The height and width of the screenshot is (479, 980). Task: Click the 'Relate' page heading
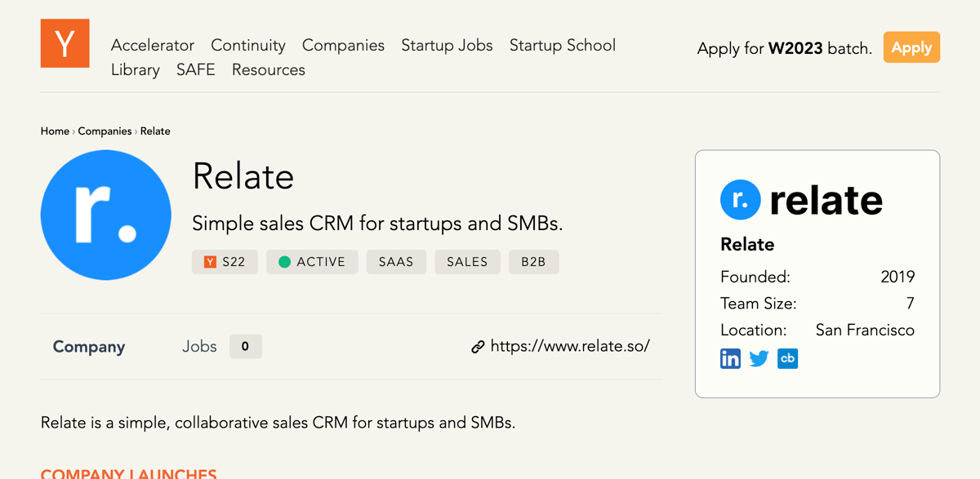[243, 176]
